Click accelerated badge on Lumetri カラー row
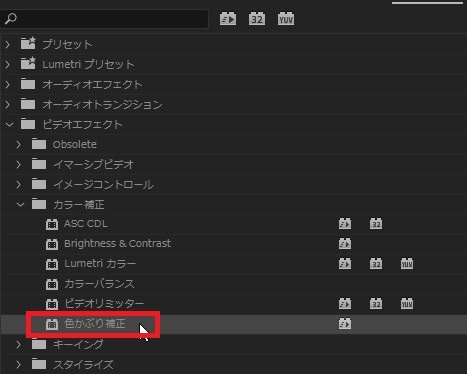Viewport: 467px width, 374px height. (x=345, y=264)
